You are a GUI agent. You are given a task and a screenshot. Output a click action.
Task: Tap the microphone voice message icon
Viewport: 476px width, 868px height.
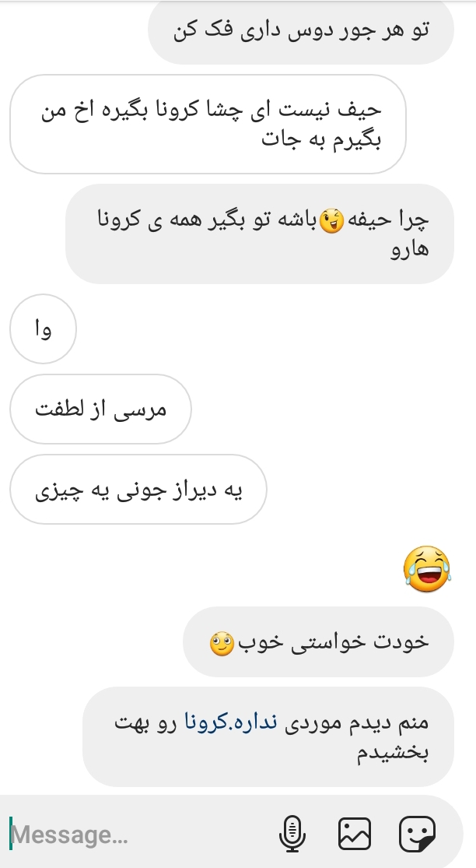point(292,834)
